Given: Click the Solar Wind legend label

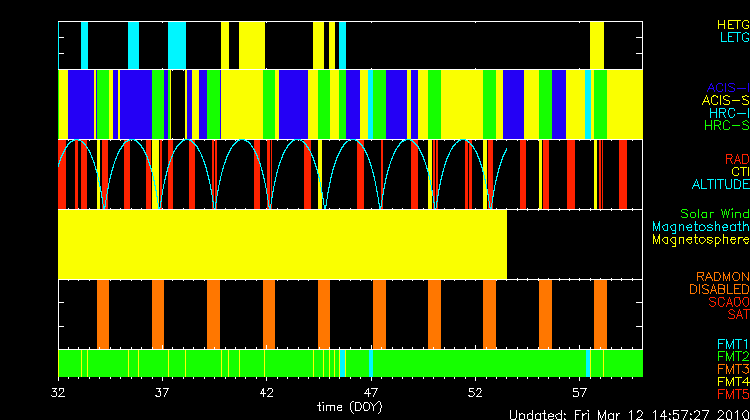Looking at the screenshot, I should pos(714,214).
